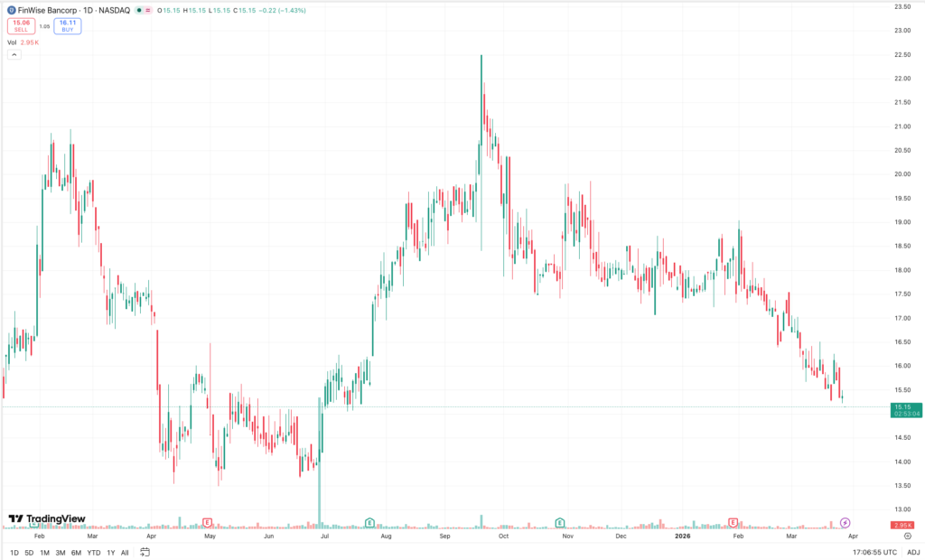This screenshot has height=560, width=925.
Task: Click the SELL 15.06 button
Action: coord(22,25)
